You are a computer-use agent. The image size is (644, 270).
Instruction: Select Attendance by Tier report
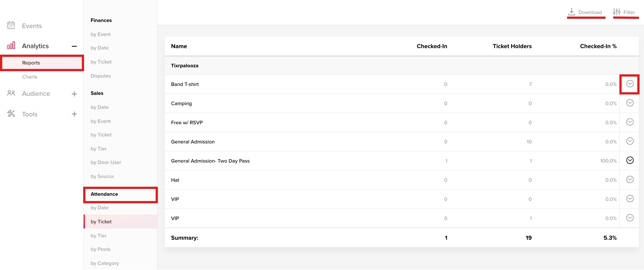click(x=98, y=236)
